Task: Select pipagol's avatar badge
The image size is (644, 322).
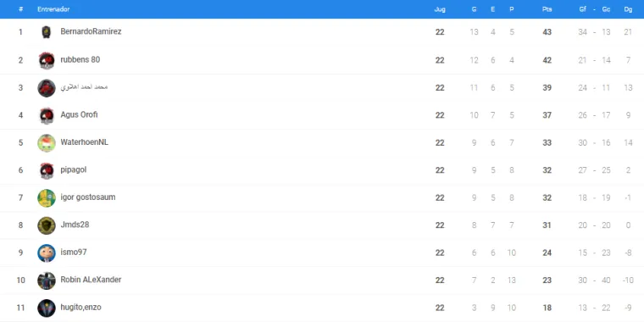Action: click(47, 170)
